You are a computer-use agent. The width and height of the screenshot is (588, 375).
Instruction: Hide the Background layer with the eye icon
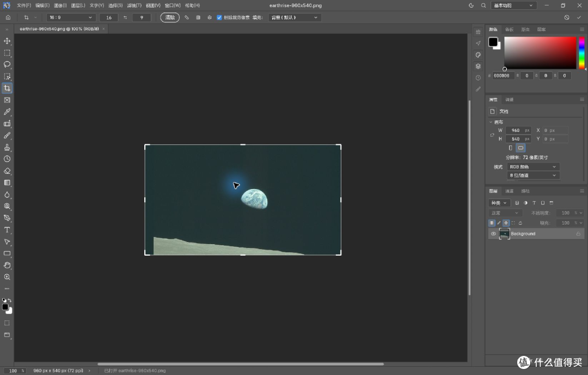click(493, 234)
